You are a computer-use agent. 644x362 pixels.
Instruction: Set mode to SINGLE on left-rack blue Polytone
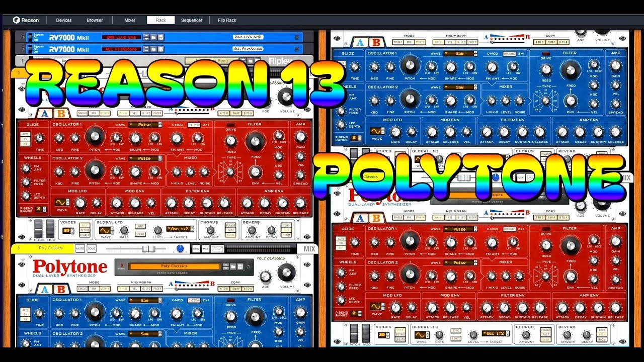pyautogui.click(x=82, y=289)
